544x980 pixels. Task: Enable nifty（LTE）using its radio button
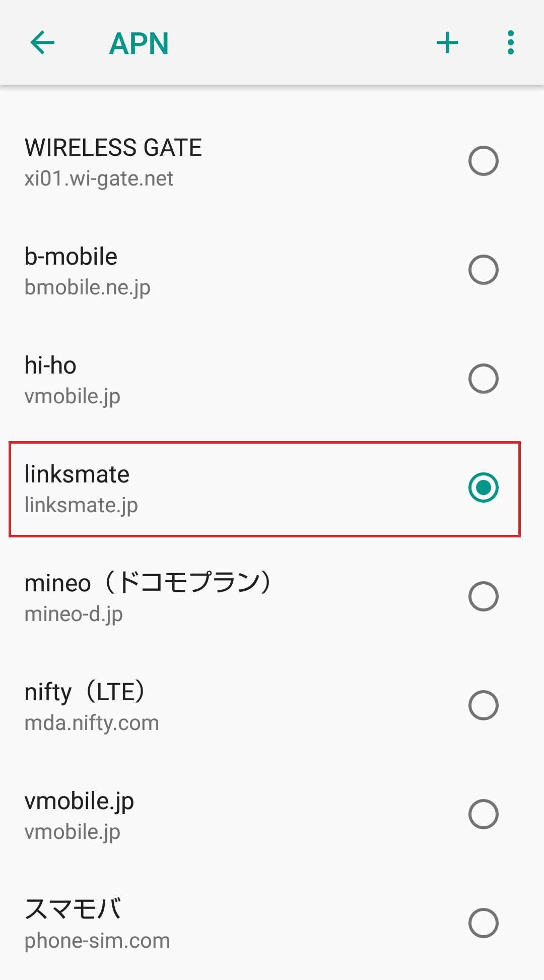484,706
